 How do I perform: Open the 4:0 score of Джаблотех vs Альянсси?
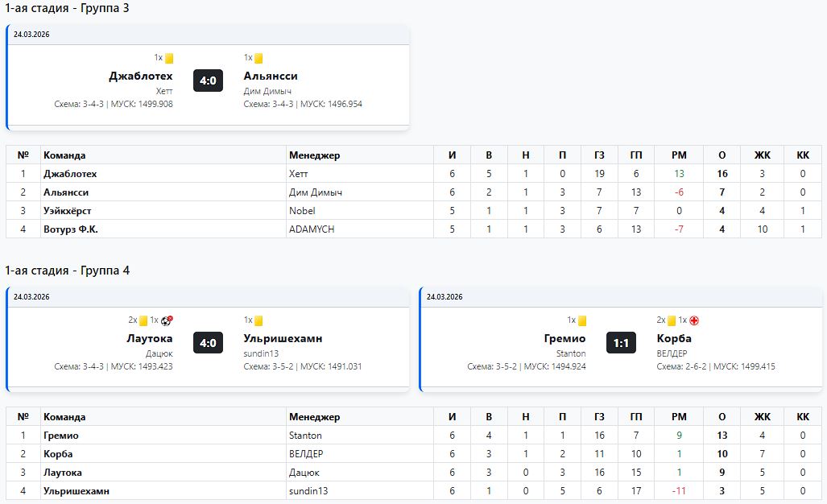point(208,81)
